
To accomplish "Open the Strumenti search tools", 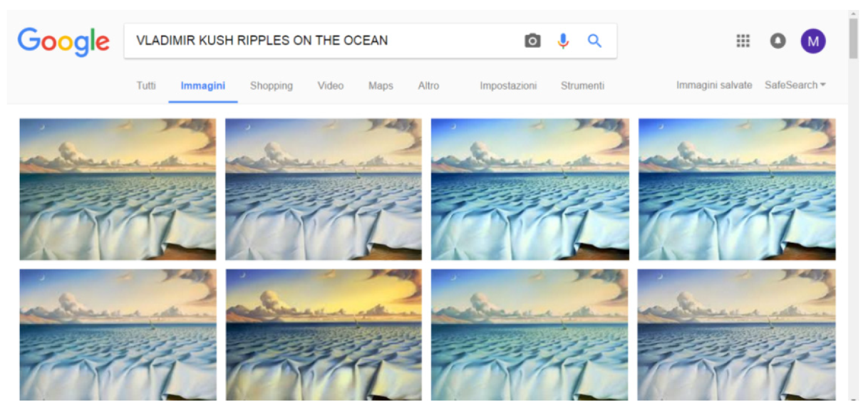I will (x=582, y=86).
